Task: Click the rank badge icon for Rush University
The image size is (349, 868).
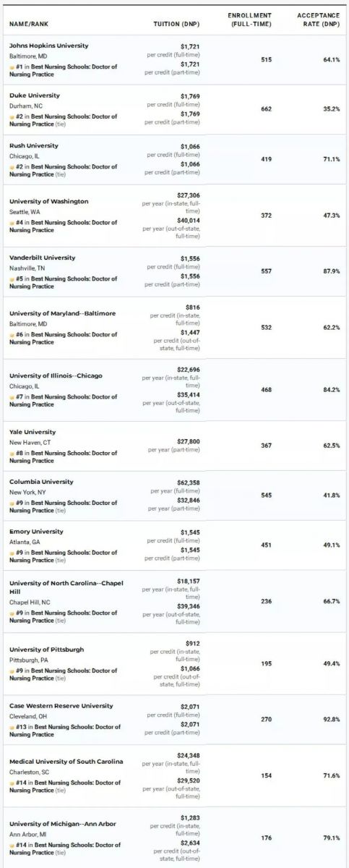Action: click(x=12, y=166)
